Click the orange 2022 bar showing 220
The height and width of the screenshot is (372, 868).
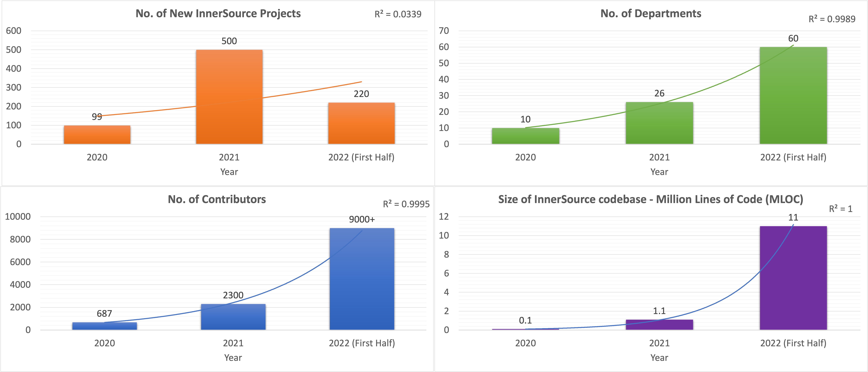tap(361, 123)
